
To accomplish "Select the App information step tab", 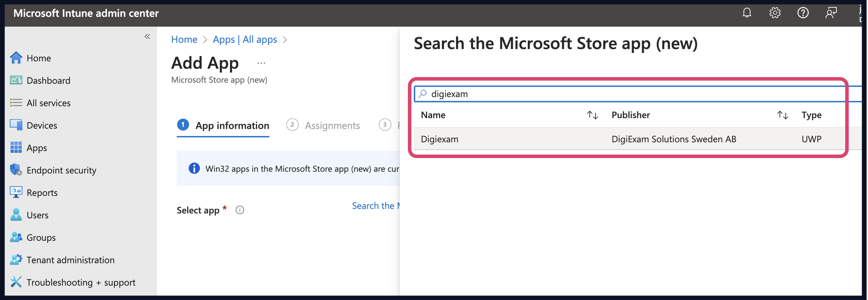I will point(223,125).
